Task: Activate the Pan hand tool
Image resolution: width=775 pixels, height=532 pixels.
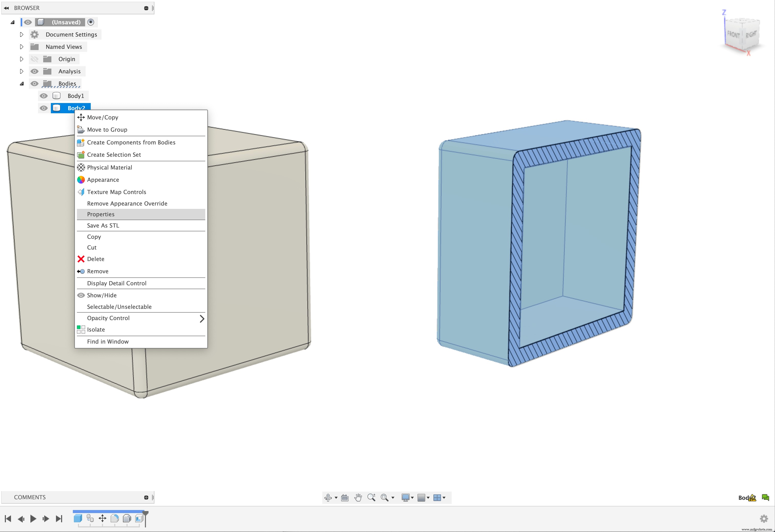Action: pyautogui.click(x=358, y=497)
